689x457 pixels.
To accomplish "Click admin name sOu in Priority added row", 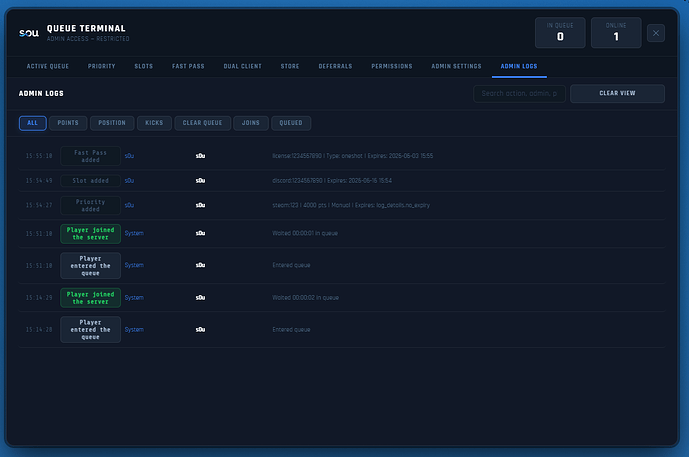I will click(129, 205).
